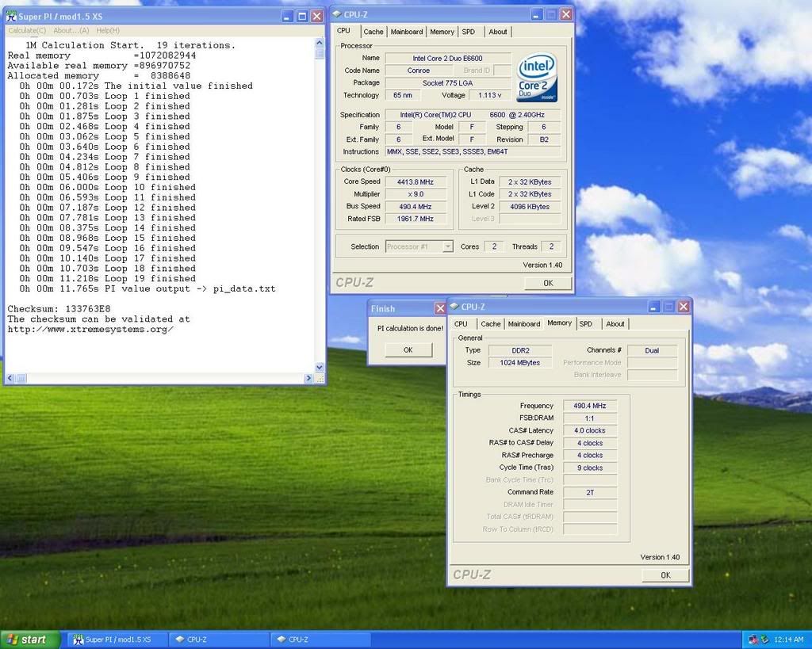
Task: Select SPD tab in Memory CPU-Z window
Action: tap(585, 323)
